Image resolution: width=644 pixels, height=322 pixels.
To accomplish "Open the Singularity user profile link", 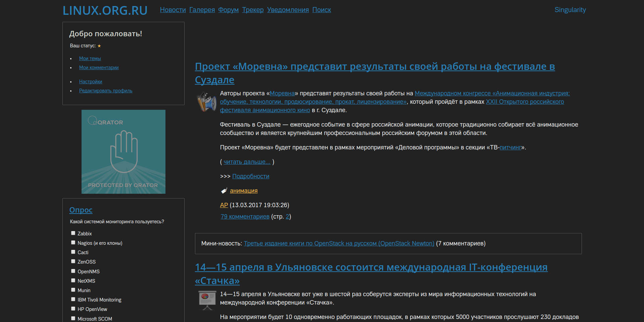I will (x=570, y=10).
